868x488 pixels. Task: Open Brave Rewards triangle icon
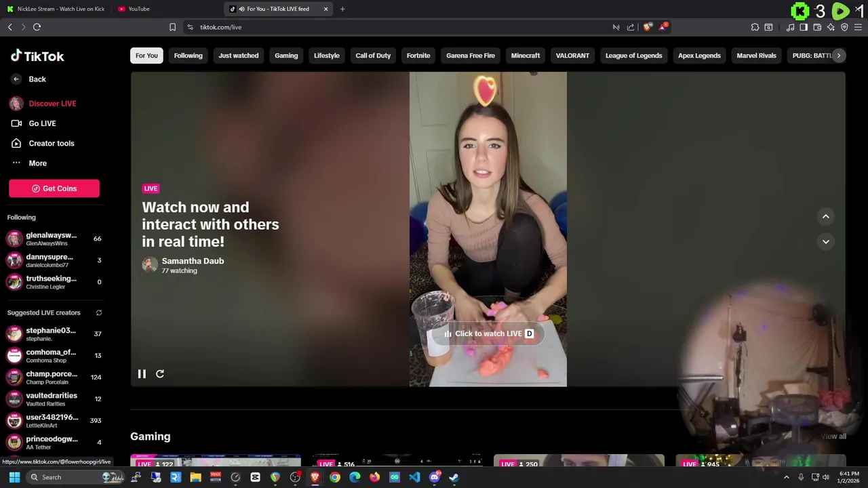pos(663,27)
